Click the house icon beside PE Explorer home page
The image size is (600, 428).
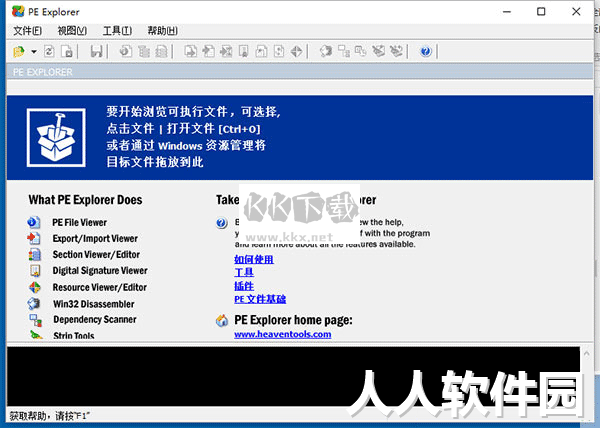tap(222, 321)
